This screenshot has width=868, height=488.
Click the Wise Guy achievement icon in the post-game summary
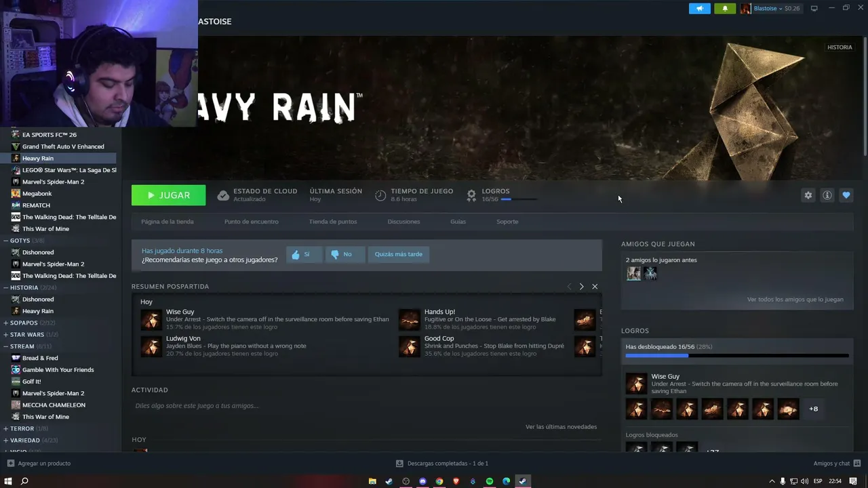click(x=151, y=320)
